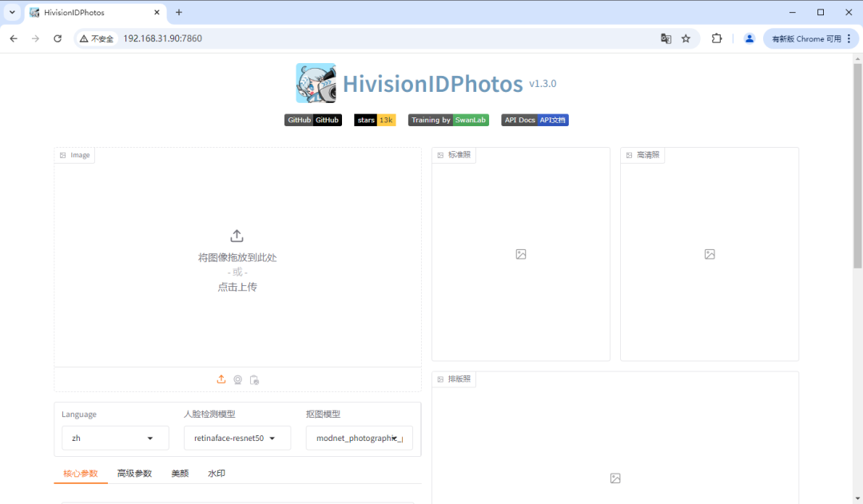The width and height of the screenshot is (863, 504).
Task: Open the stars 13k badge
Action: tap(375, 120)
